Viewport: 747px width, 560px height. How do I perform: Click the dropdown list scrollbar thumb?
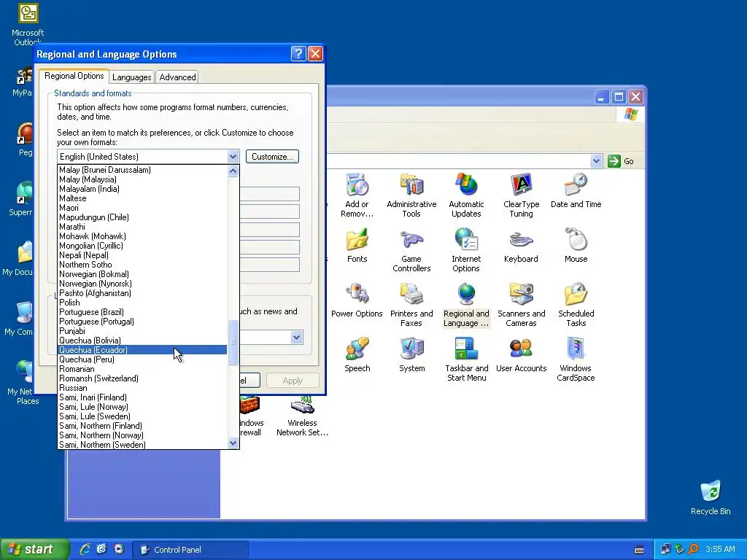click(233, 343)
